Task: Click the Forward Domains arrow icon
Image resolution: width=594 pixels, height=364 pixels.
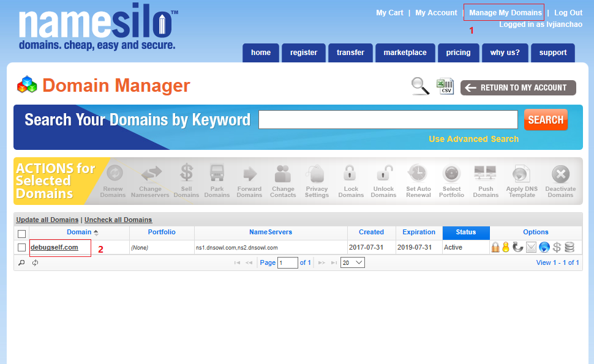Action: 250,174
